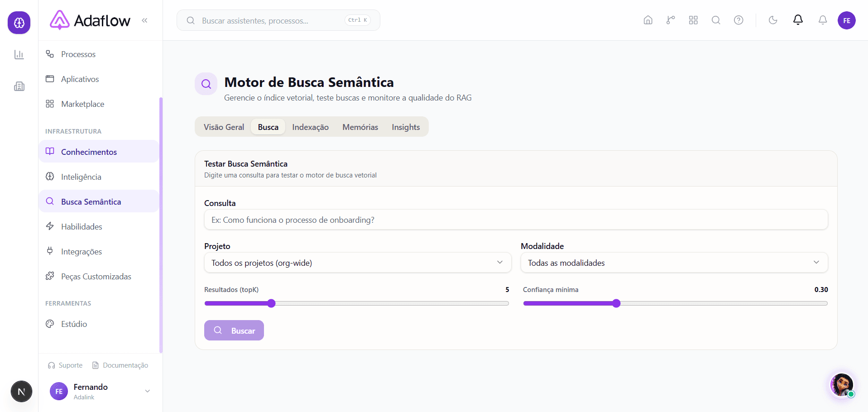Toggle dark mode with moon icon
Viewport: 868px width, 412px height.
[773, 20]
